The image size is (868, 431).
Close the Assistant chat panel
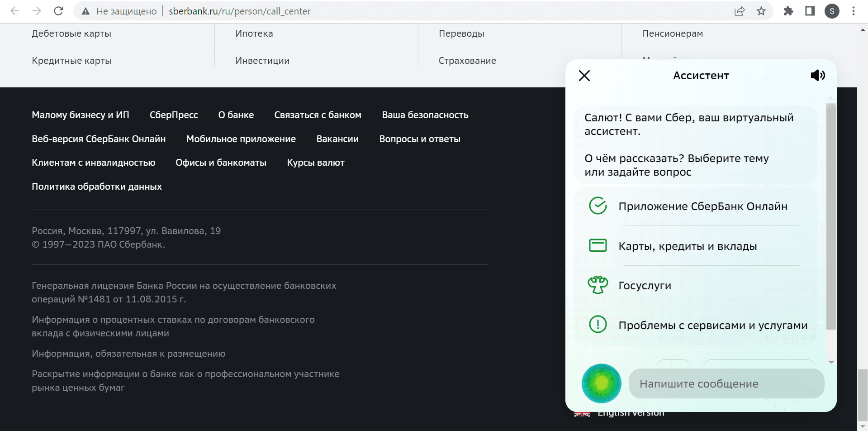(x=584, y=76)
